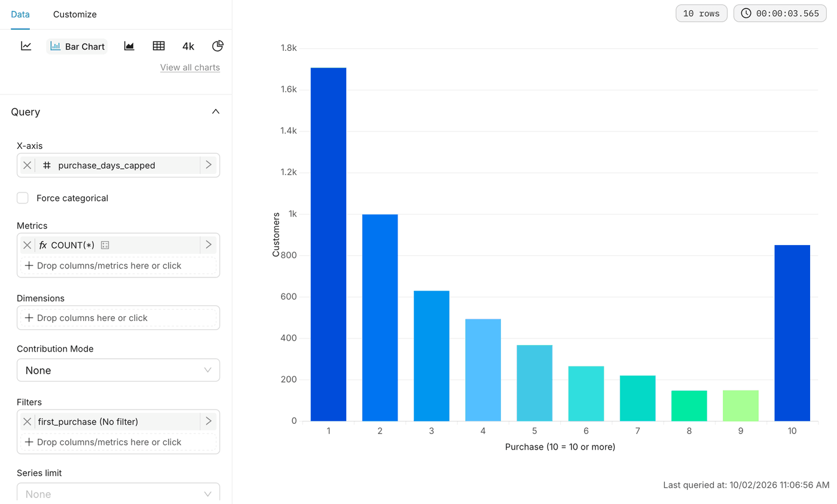Click the Last queried at timestamp
The height and width of the screenshot is (504, 837).
pyautogui.click(x=746, y=485)
